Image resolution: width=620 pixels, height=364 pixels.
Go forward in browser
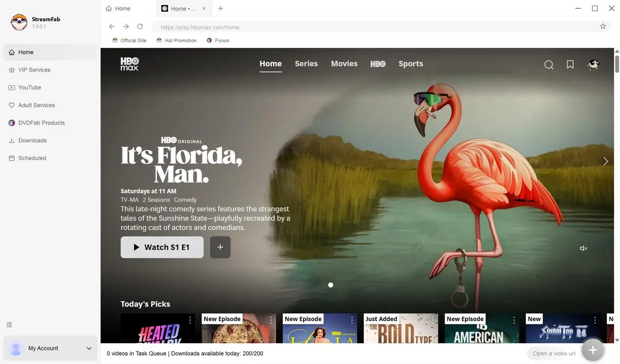tap(126, 27)
